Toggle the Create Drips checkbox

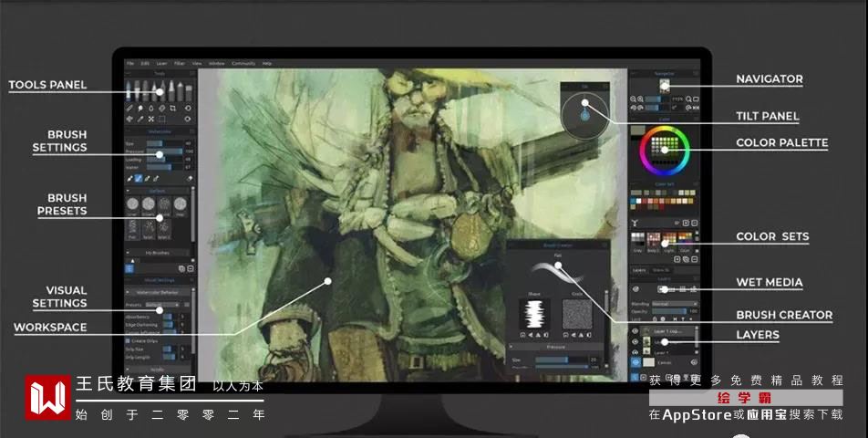click(128, 341)
